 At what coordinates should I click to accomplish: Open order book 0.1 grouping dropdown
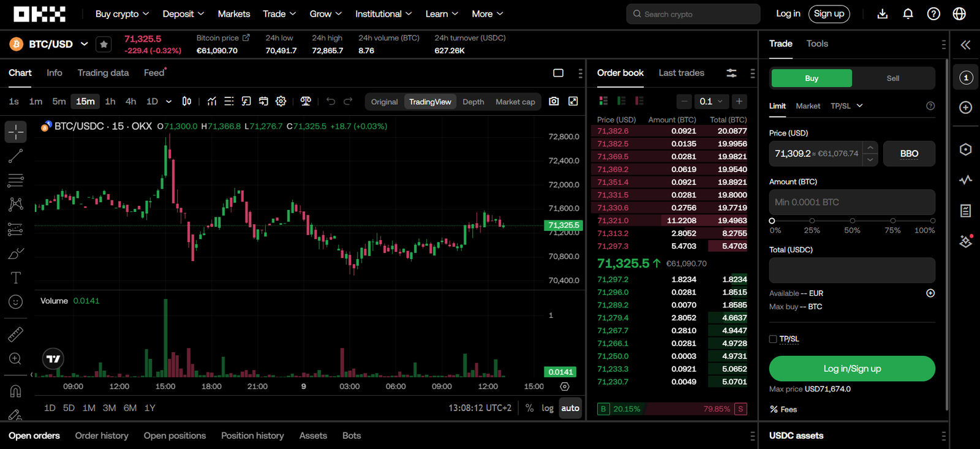coord(711,101)
